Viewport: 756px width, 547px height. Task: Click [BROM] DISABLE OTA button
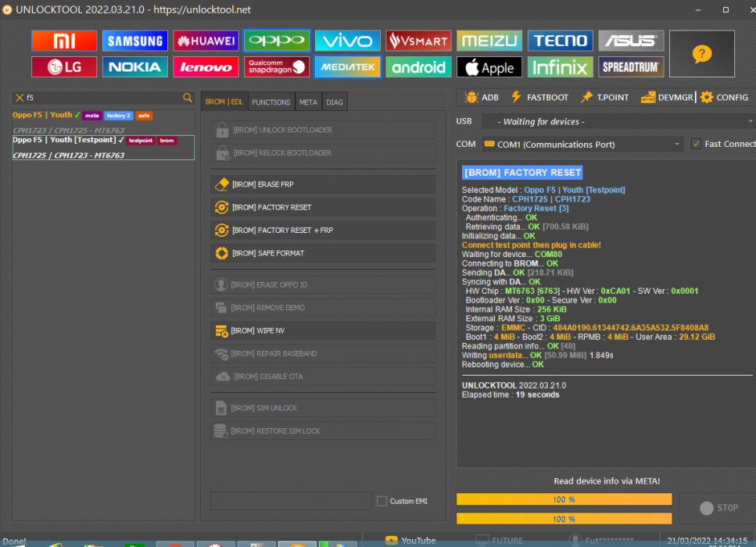click(323, 377)
